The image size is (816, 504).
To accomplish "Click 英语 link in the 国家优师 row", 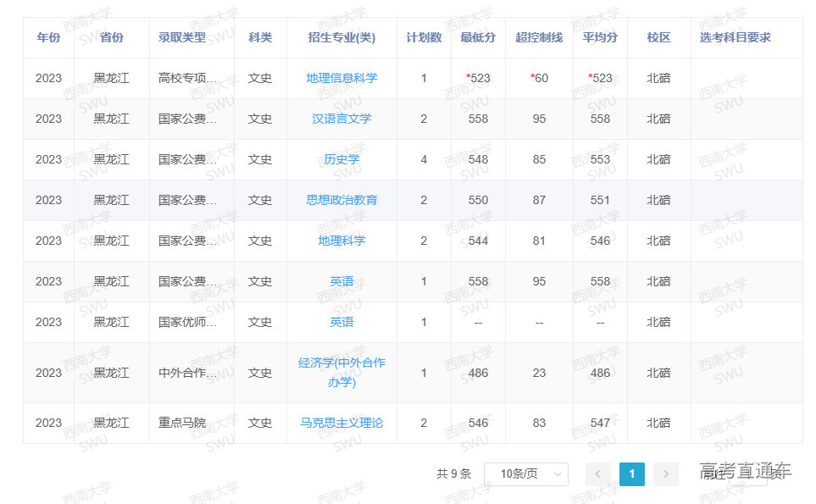I will click(341, 322).
